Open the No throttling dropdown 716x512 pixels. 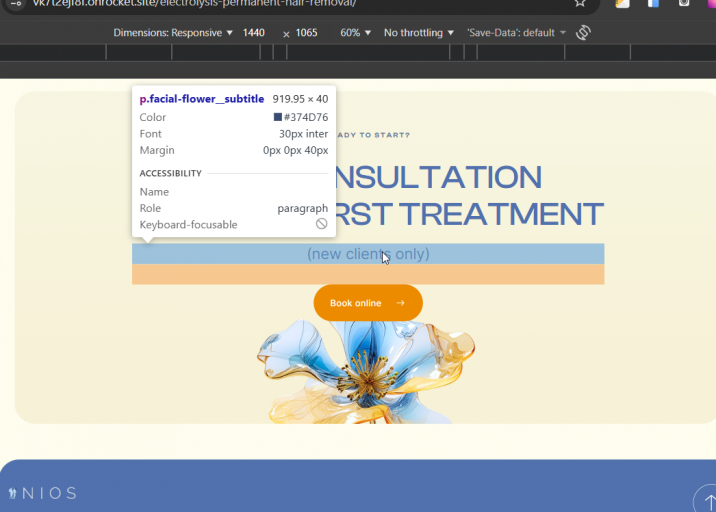419,33
